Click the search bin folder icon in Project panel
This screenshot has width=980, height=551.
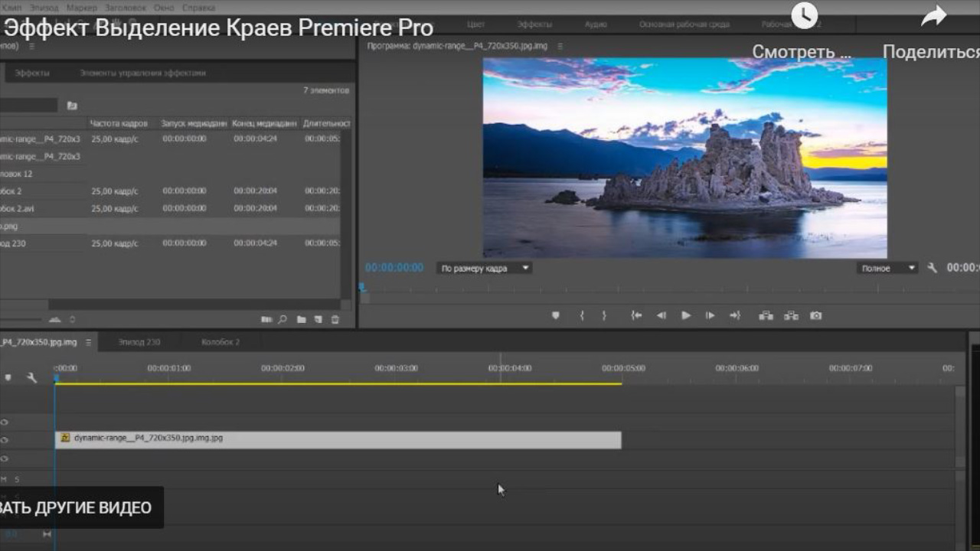[x=72, y=105]
